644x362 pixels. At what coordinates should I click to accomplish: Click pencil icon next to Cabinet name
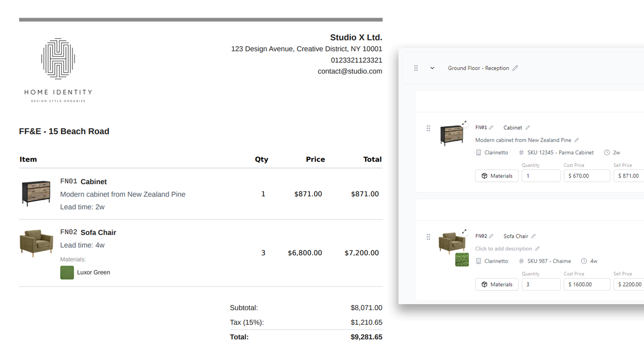point(528,128)
